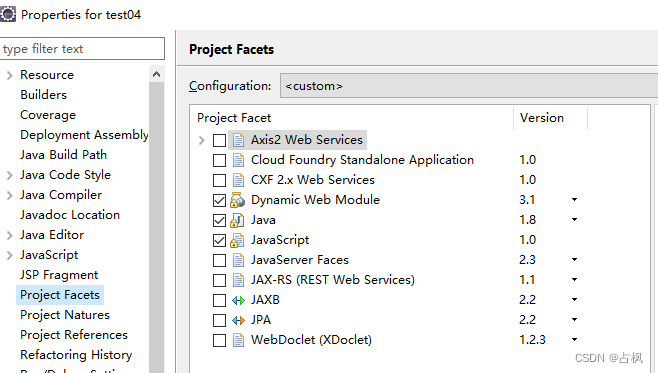This screenshot has width=658, height=373.
Task: Click the type filter text field
Action: [82, 49]
